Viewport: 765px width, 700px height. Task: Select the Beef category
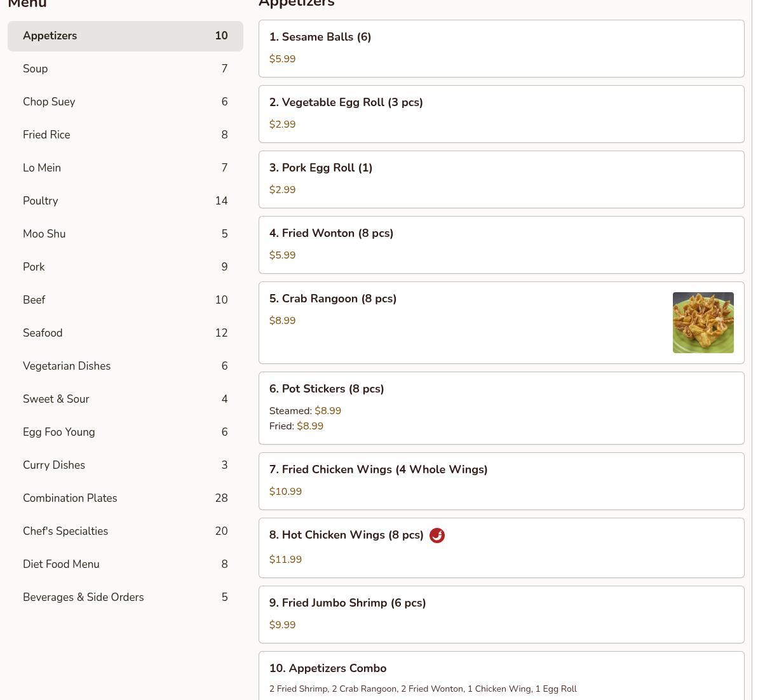click(125, 300)
